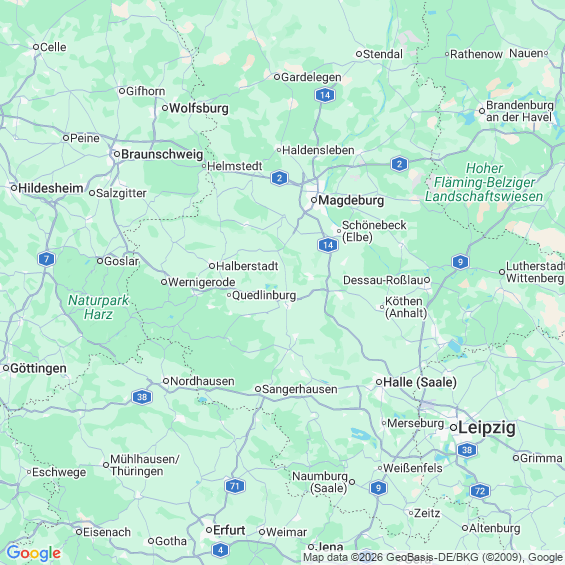Select the Naturpark Harz label
Viewport: 565px width, 565px height.
click(x=98, y=307)
